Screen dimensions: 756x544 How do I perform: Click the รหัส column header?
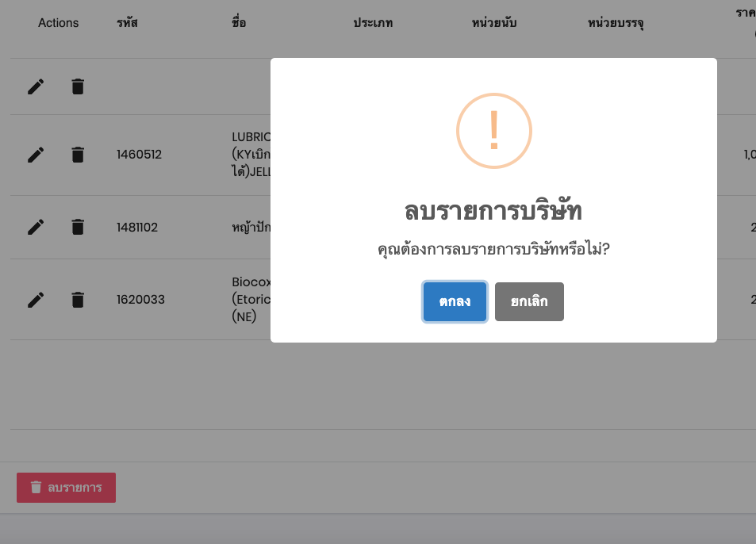point(127,23)
